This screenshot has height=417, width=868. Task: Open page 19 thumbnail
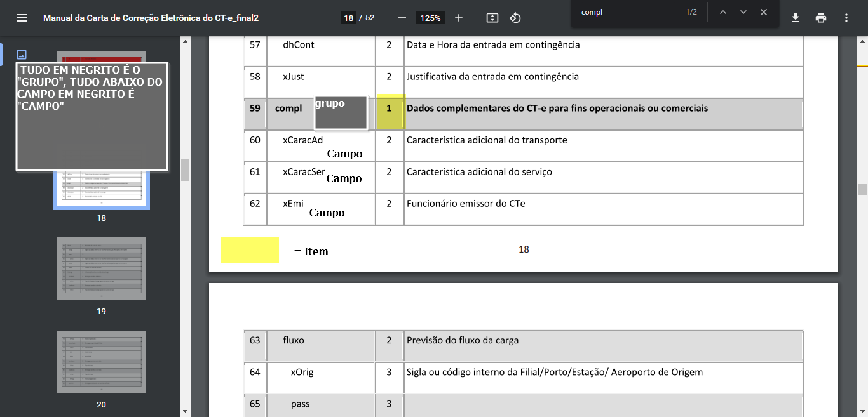102,268
